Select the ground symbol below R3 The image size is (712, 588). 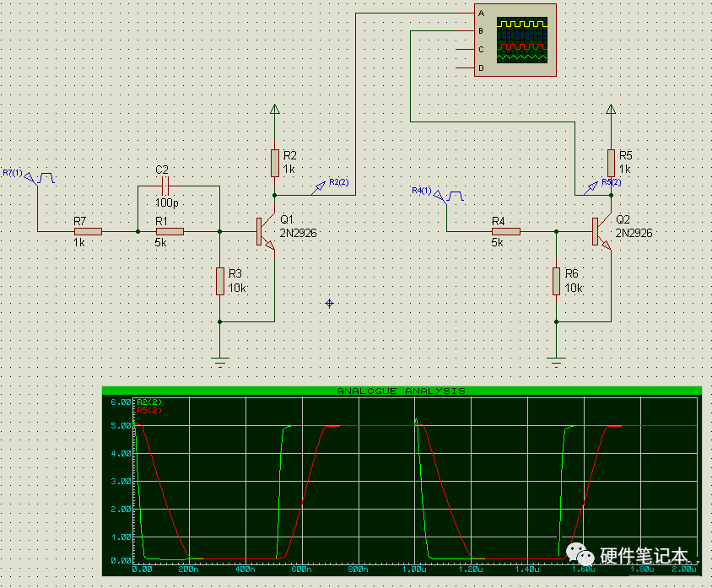tap(220, 361)
